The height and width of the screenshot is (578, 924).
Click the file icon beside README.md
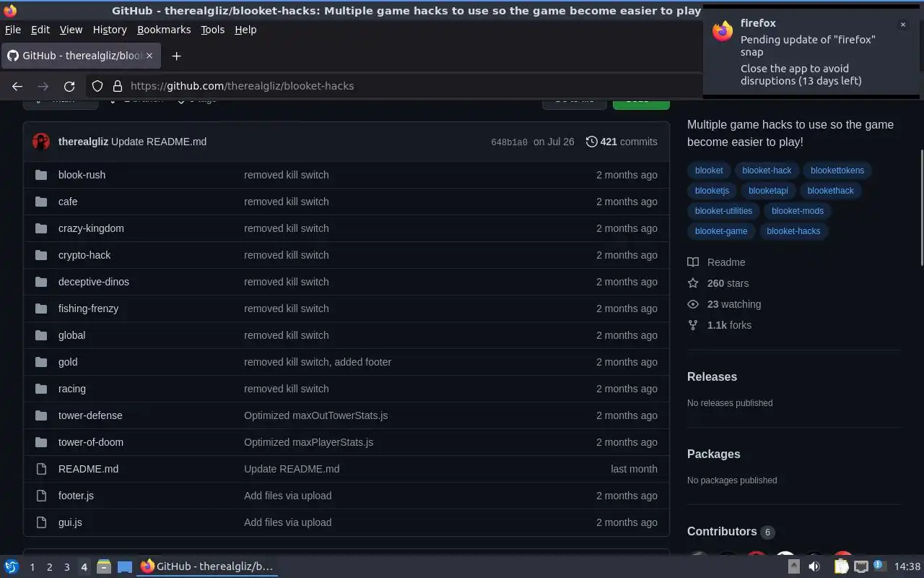41,469
